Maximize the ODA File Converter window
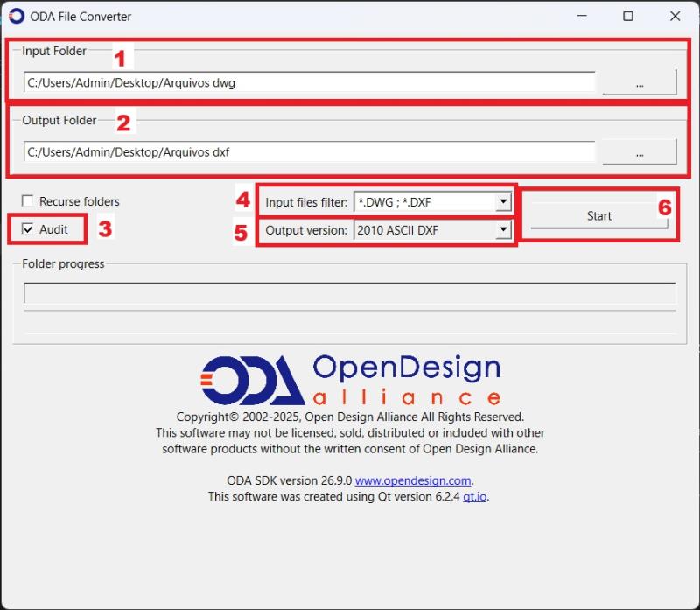Image resolution: width=700 pixels, height=610 pixels. pyautogui.click(x=628, y=16)
